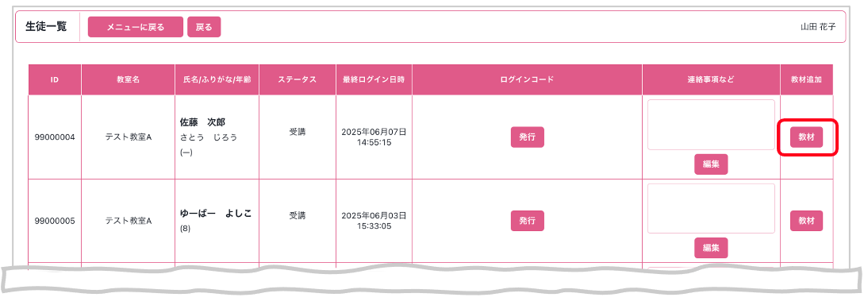Select the 教室名 column header

pos(128,80)
